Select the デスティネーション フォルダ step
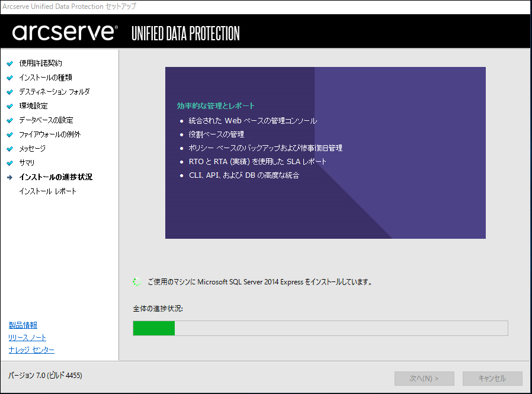This screenshot has height=394, width=532. pos(55,92)
